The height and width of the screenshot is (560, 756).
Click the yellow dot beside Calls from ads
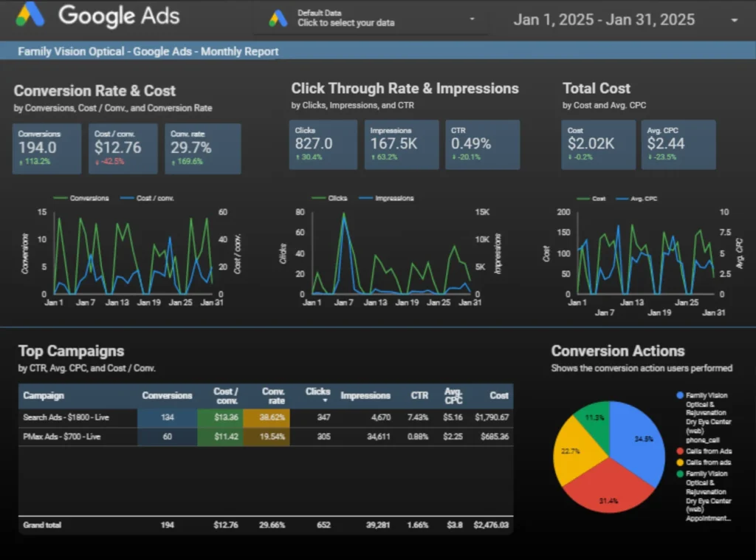point(680,462)
